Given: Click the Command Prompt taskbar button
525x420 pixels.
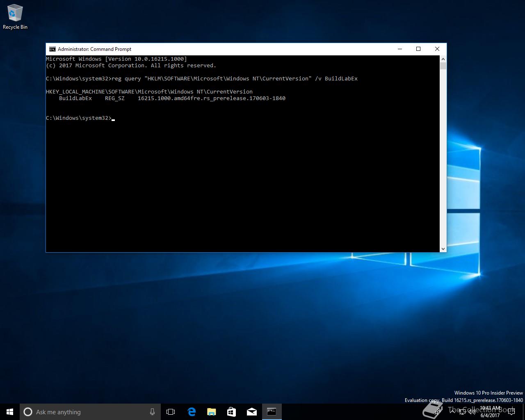Looking at the screenshot, I should coord(272,412).
